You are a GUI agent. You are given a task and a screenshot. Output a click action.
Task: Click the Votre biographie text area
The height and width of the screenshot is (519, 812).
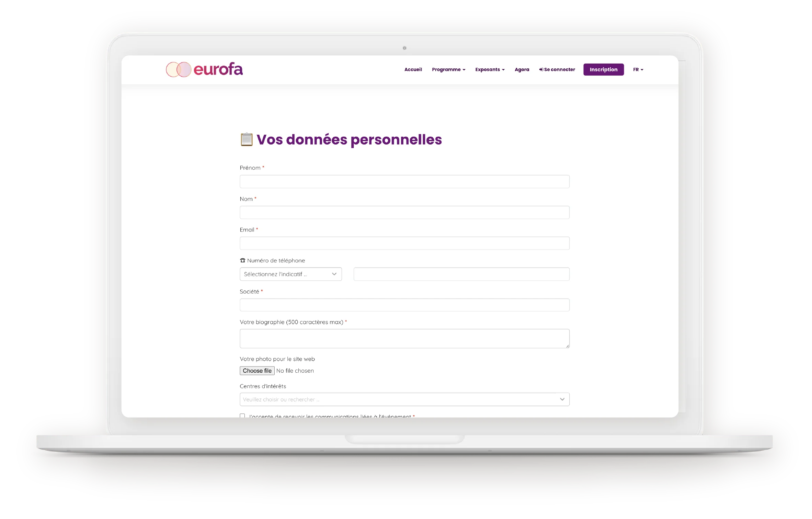click(x=405, y=338)
